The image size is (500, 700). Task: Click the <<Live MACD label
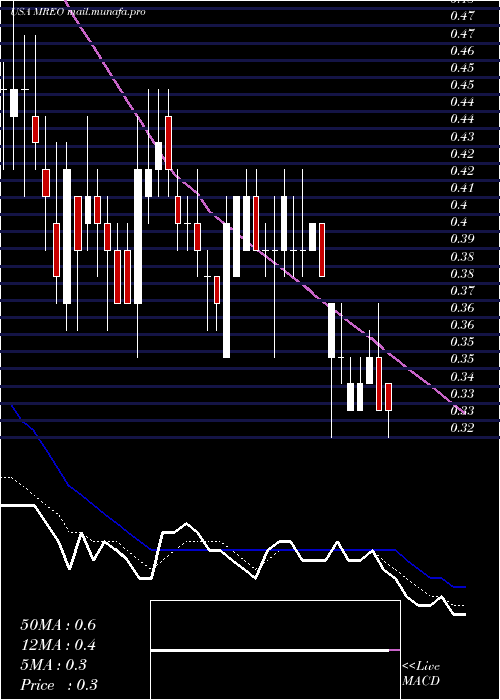(x=421, y=674)
